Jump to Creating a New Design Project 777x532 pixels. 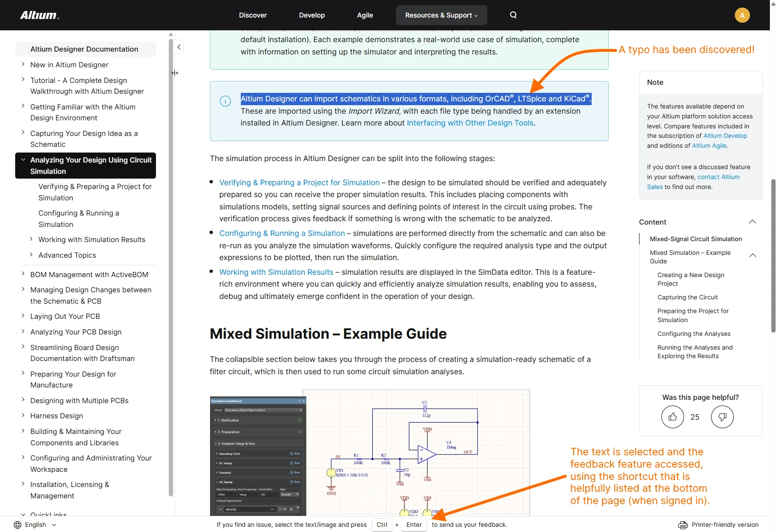click(691, 280)
